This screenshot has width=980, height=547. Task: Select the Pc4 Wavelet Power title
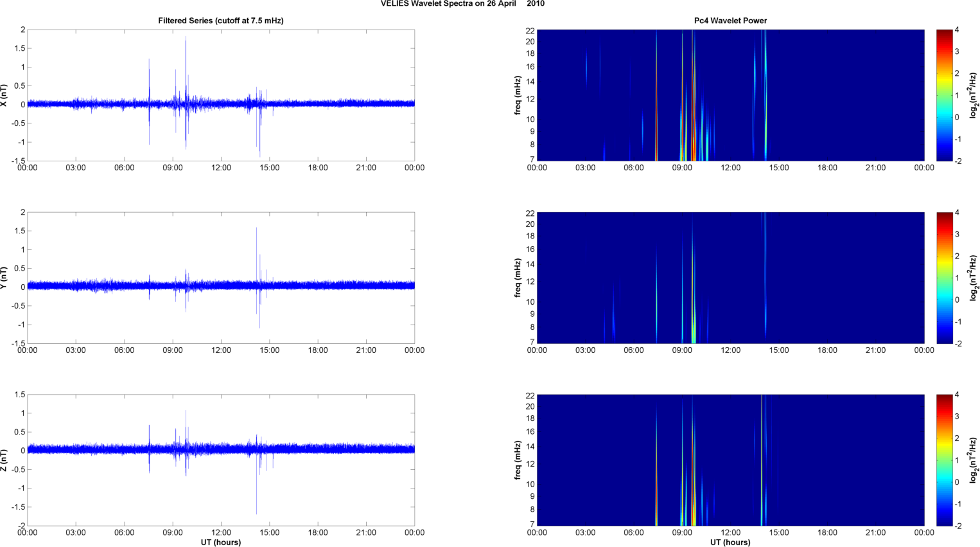(x=730, y=21)
